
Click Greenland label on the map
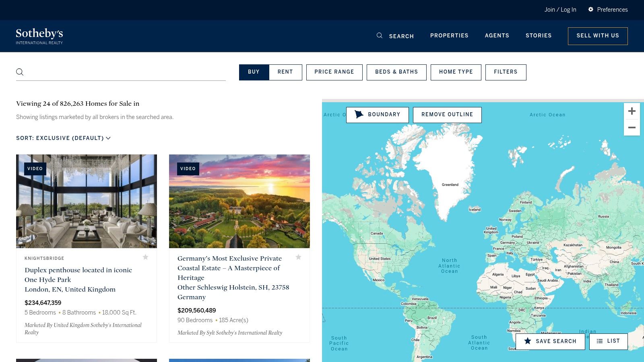450,185
